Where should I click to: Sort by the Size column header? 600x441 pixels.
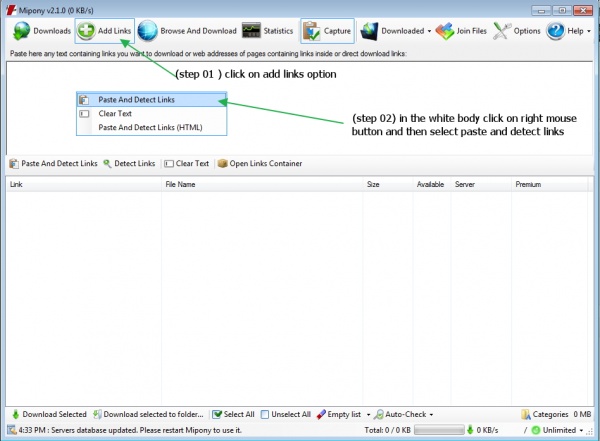click(388, 185)
